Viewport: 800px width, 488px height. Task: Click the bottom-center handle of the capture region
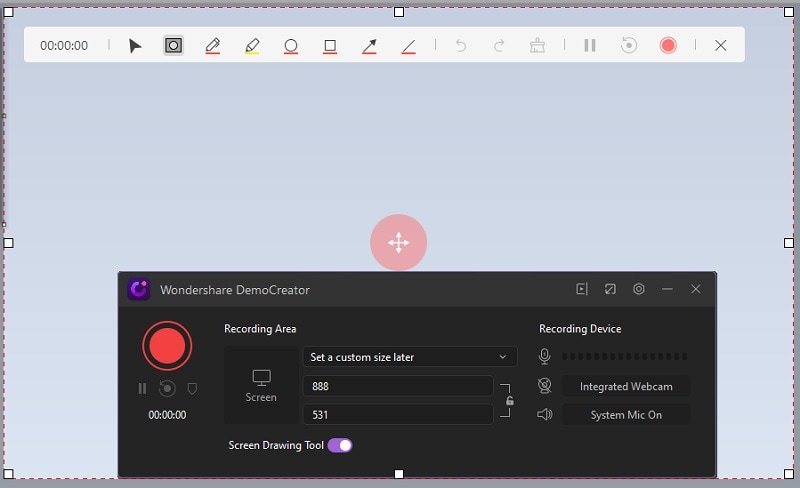point(399,474)
